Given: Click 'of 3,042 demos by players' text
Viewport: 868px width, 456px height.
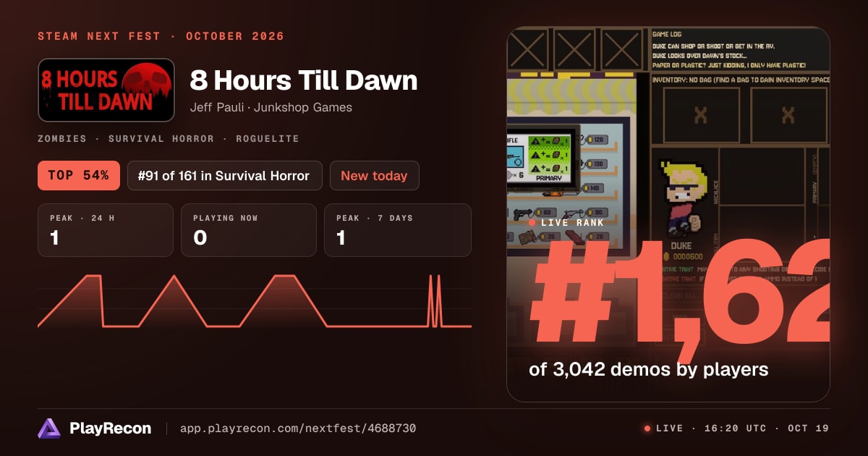Looking at the screenshot, I should 649,369.
